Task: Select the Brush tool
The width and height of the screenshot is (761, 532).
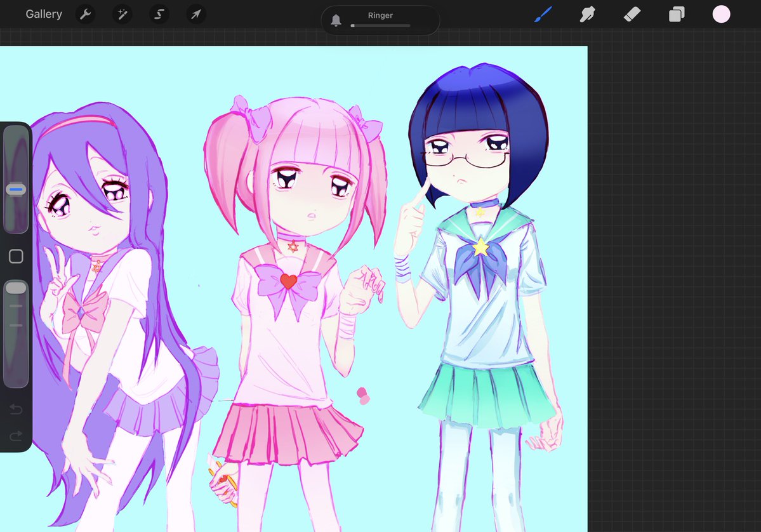Action: tap(543, 14)
